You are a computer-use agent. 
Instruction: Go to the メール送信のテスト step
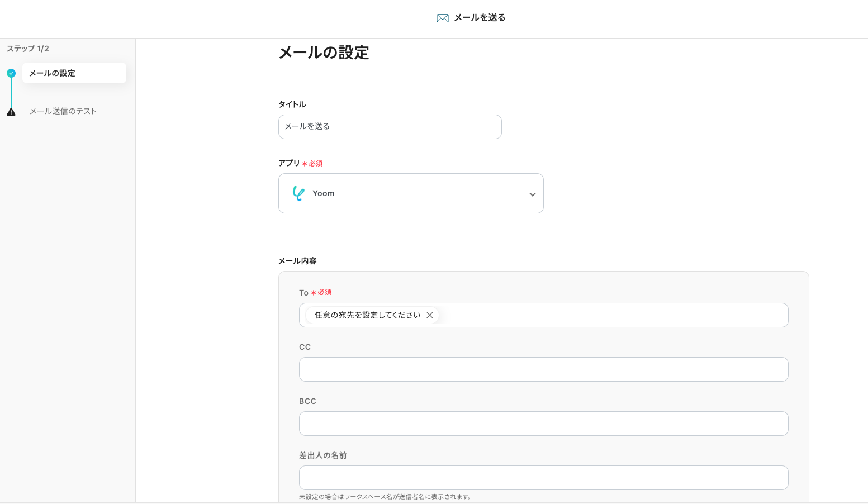pyautogui.click(x=63, y=111)
